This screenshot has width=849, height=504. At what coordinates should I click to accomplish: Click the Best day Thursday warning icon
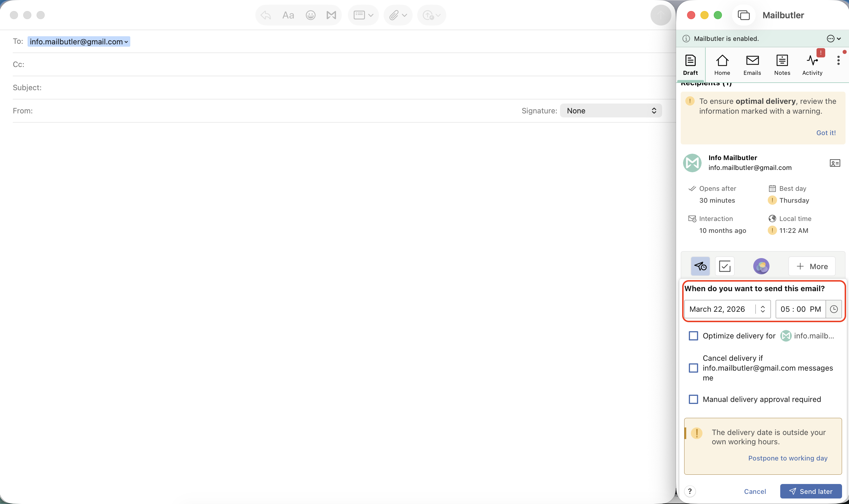pyautogui.click(x=772, y=200)
